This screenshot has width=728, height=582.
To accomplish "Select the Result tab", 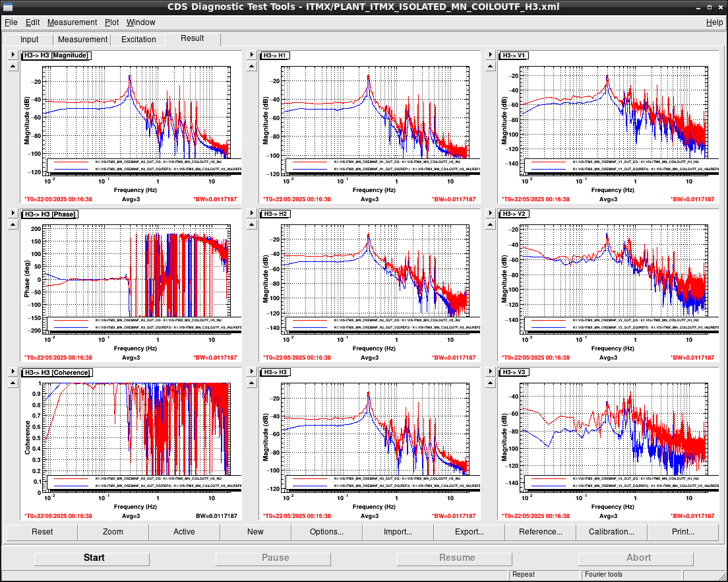I will (x=192, y=38).
